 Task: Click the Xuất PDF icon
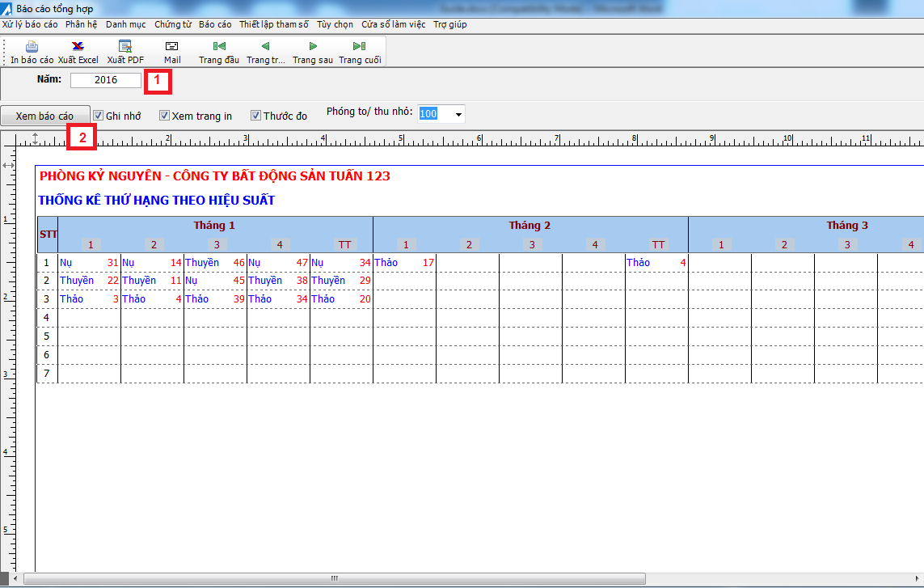[x=125, y=47]
